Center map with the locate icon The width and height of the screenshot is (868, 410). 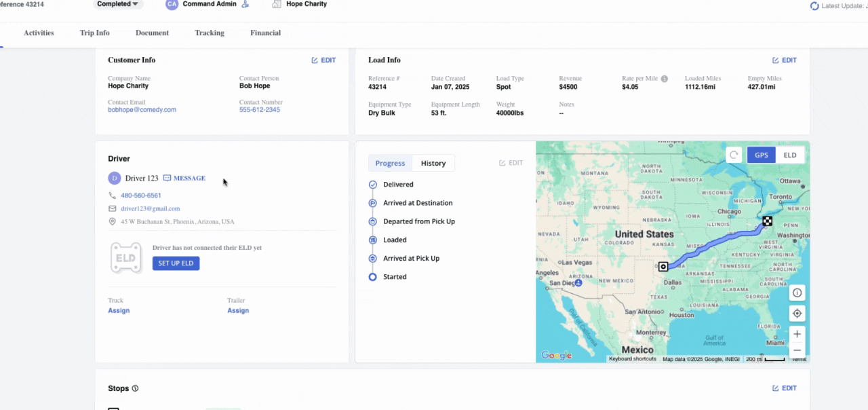797,314
